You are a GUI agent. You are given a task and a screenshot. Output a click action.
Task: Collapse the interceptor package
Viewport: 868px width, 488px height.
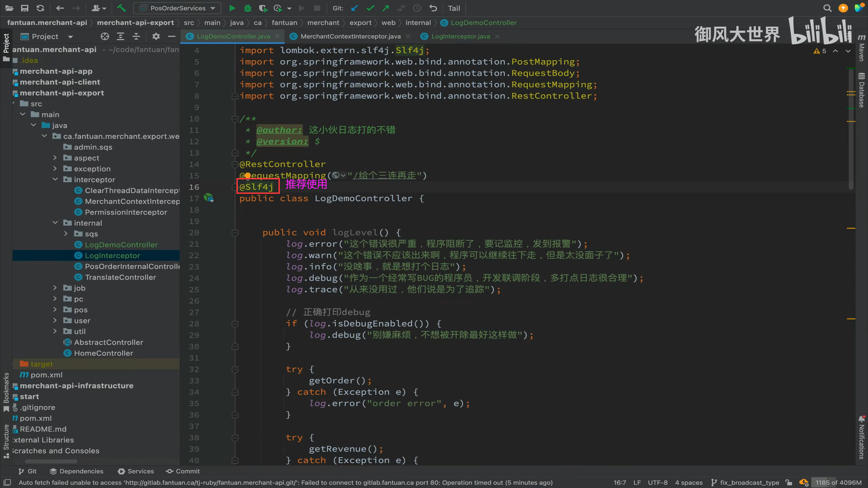[x=55, y=179]
